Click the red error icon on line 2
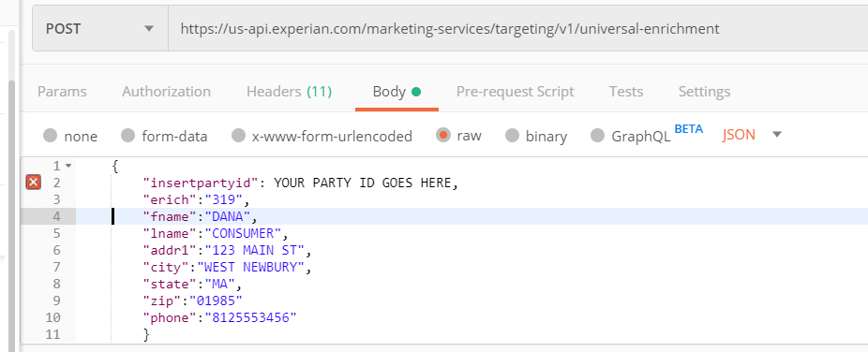 33,182
